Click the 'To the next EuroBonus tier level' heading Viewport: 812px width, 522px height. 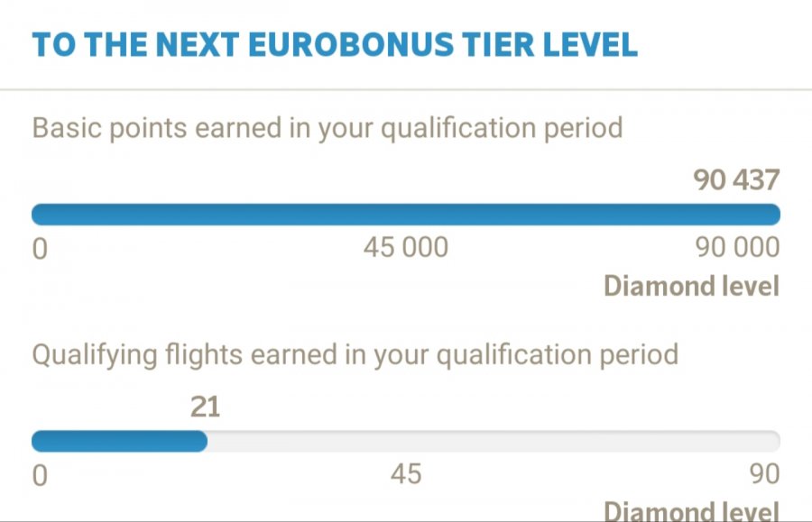point(335,44)
